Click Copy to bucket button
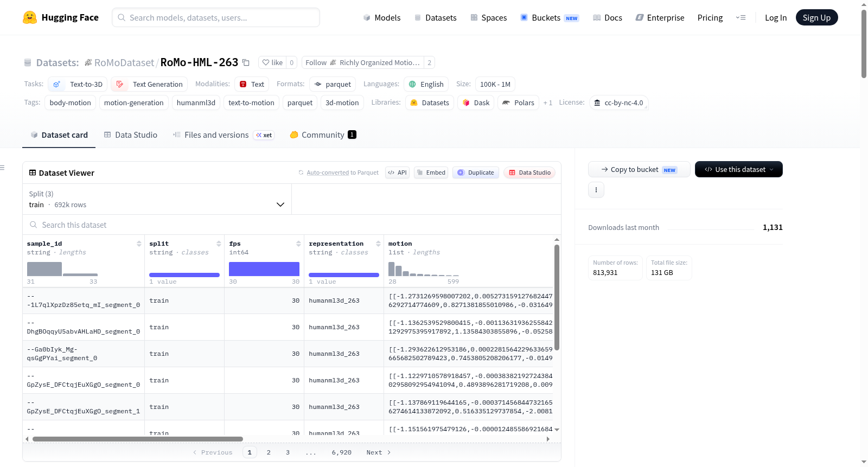This screenshot has height=467, width=868. [639, 169]
